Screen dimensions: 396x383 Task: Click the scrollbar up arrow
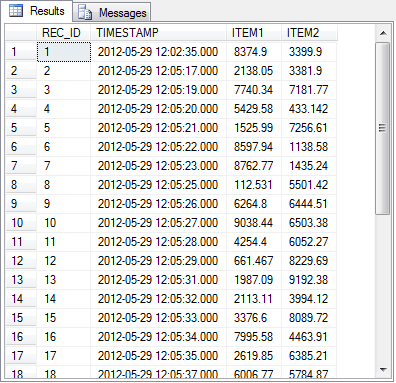[x=383, y=33]
